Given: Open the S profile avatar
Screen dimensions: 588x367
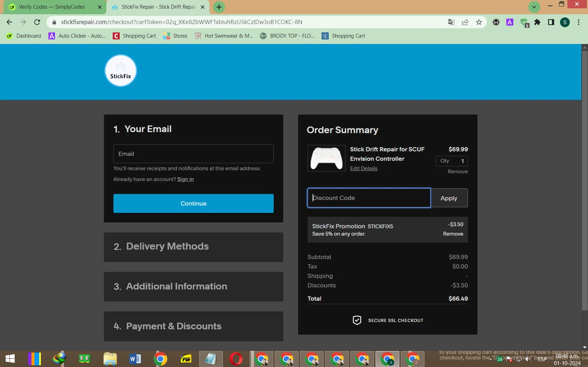Looking at the screenshot, I should [565, 22].
